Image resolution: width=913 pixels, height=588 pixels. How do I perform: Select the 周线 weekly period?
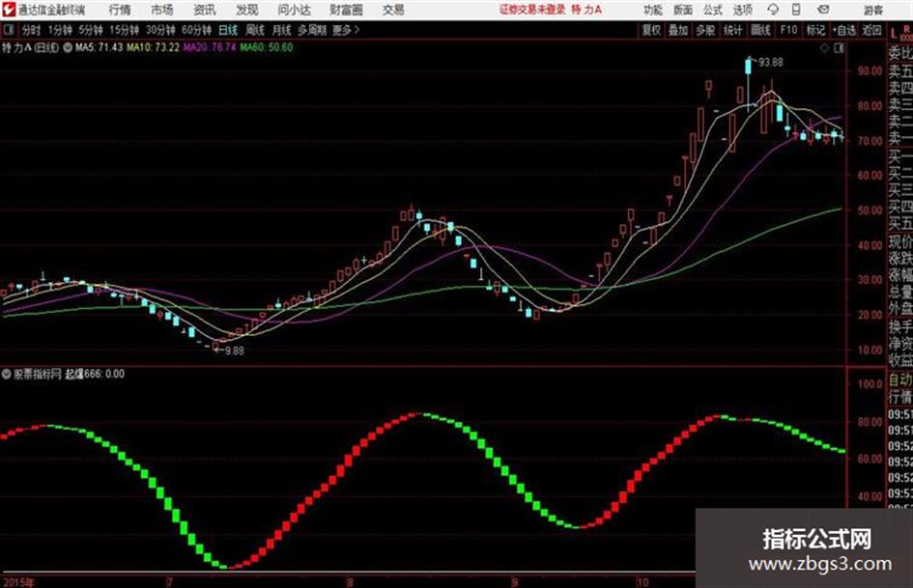255,30
